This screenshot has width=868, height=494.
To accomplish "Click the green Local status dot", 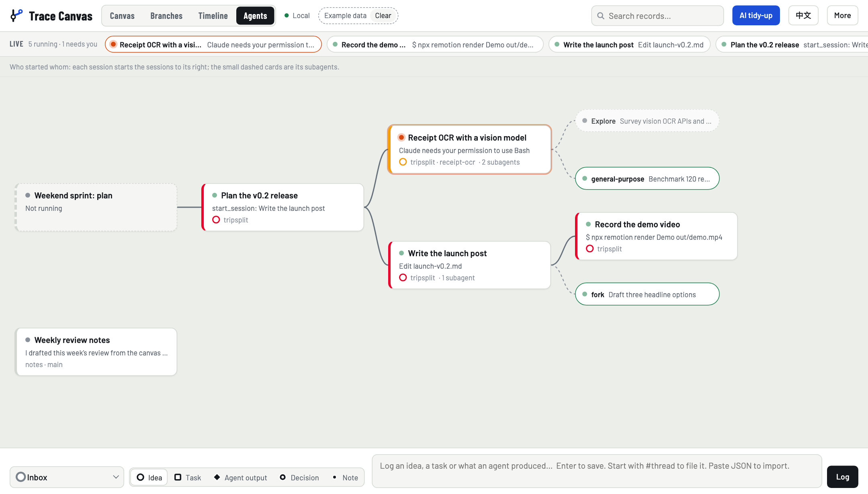I will pyautogui.click(x=287, y=16).
